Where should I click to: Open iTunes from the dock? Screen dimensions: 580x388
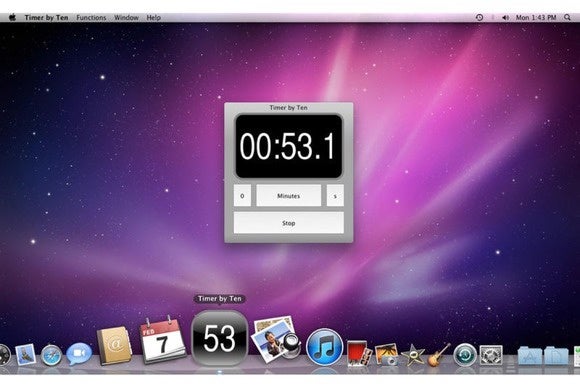(x=325, y=347)
